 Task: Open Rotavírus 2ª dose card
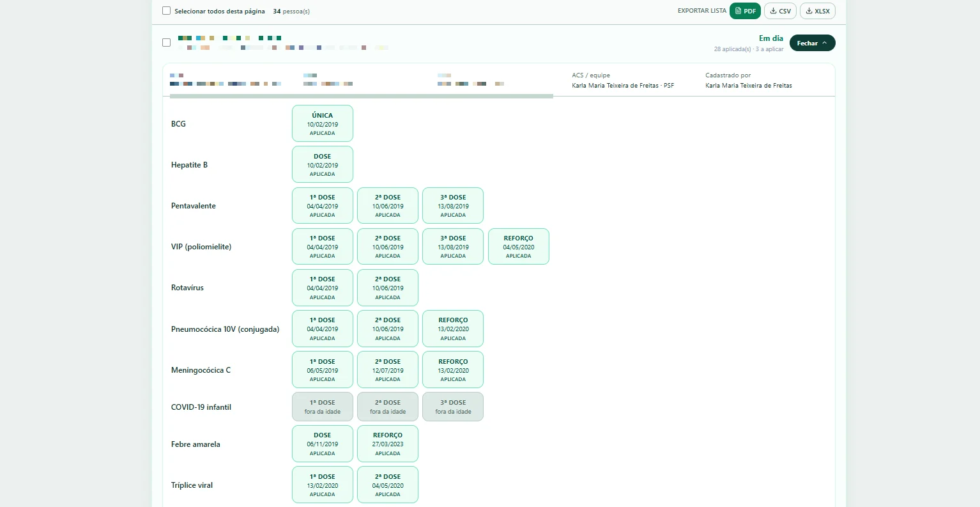pos(388,288)
